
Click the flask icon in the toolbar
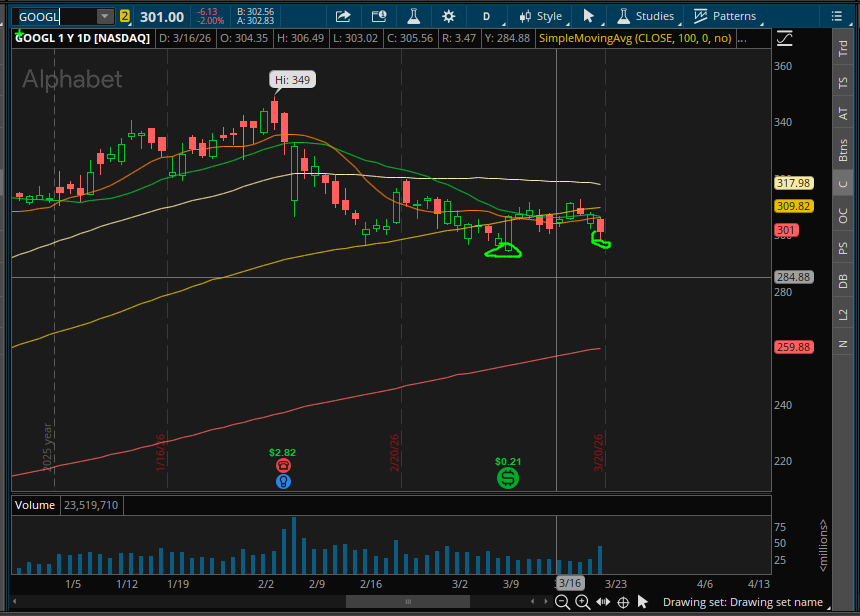414,16
